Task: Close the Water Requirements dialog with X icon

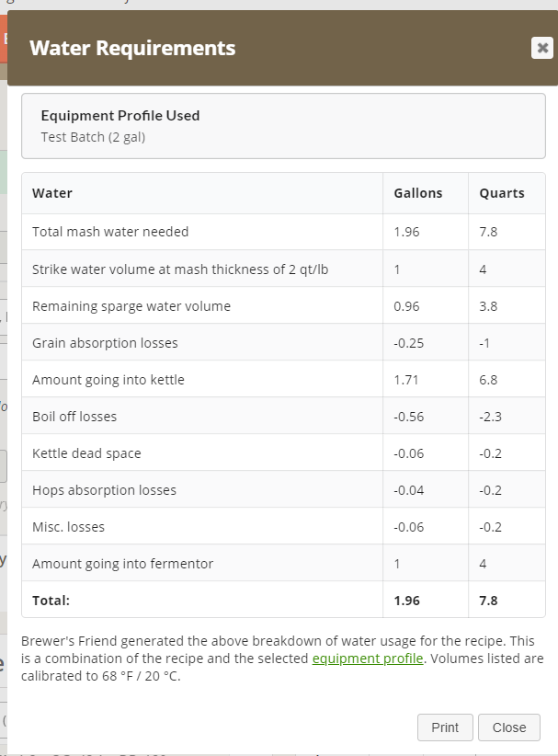Action: 542,48
